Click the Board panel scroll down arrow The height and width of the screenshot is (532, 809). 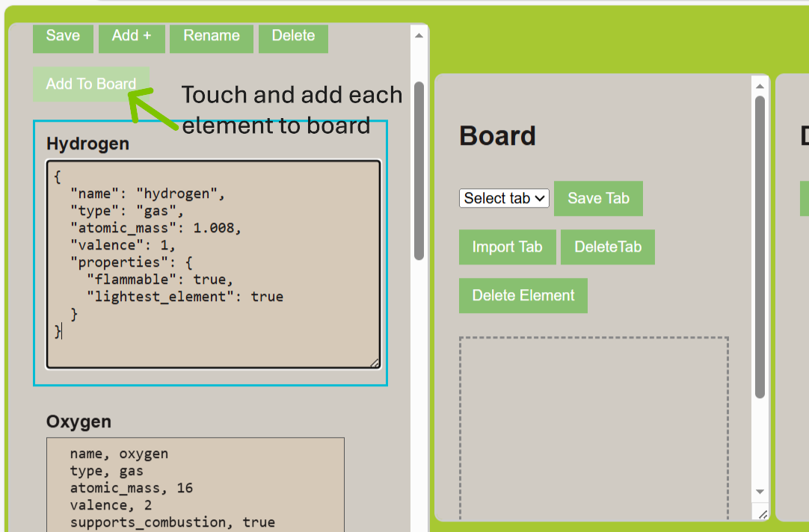point(760,491)
